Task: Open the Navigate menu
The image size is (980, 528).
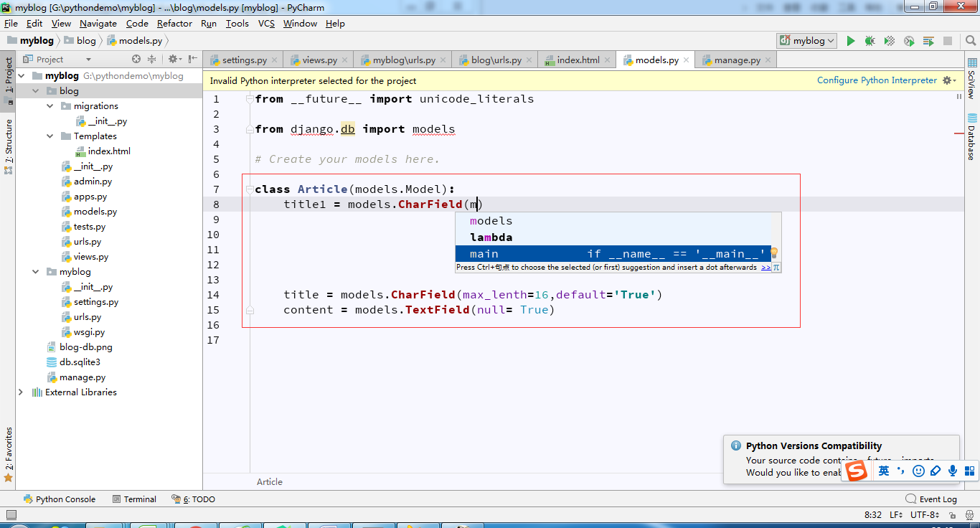Action: [x=98, y=24]
